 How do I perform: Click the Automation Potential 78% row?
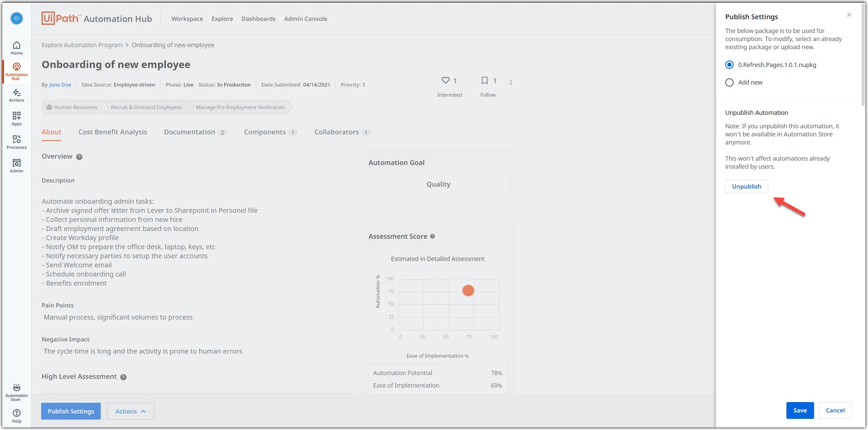tap(438, 373)
